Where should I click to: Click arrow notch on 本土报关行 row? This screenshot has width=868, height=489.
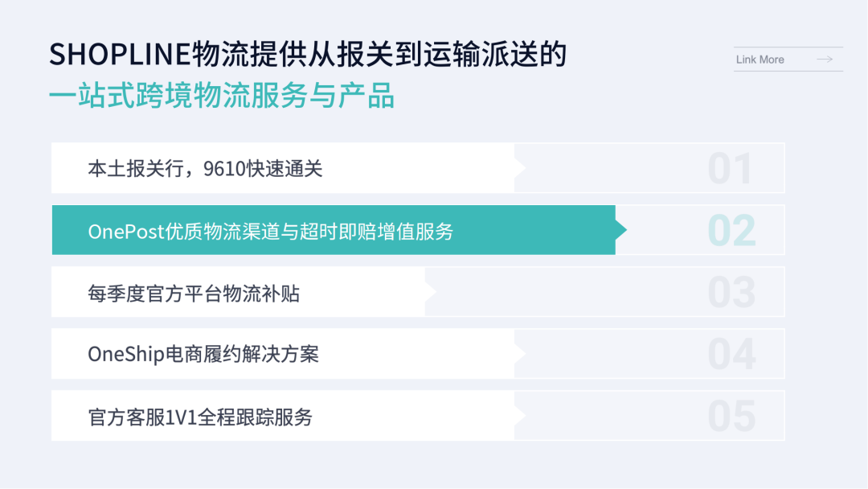pyautogui.click(x=520, y=168)
